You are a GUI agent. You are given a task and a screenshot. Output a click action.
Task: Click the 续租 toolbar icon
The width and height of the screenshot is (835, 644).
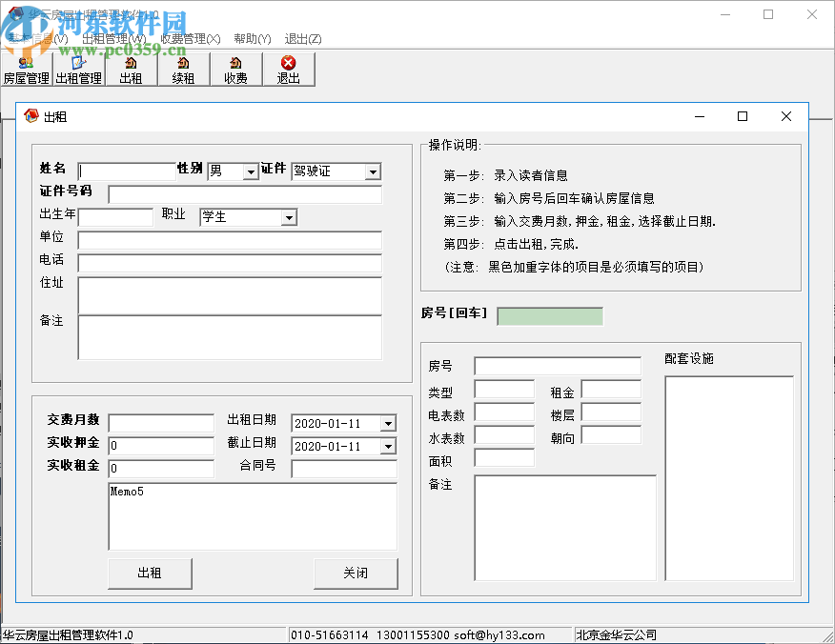pos(183,70)
